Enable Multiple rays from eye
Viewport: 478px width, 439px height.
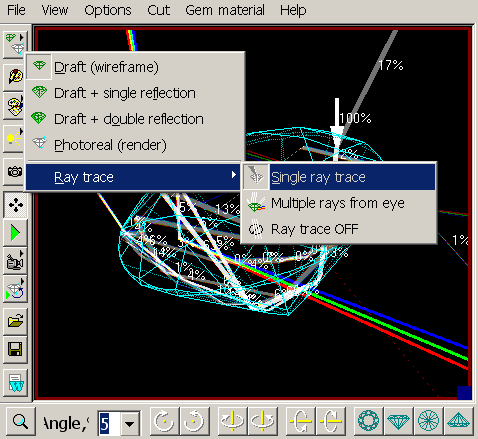pos(338,203)
